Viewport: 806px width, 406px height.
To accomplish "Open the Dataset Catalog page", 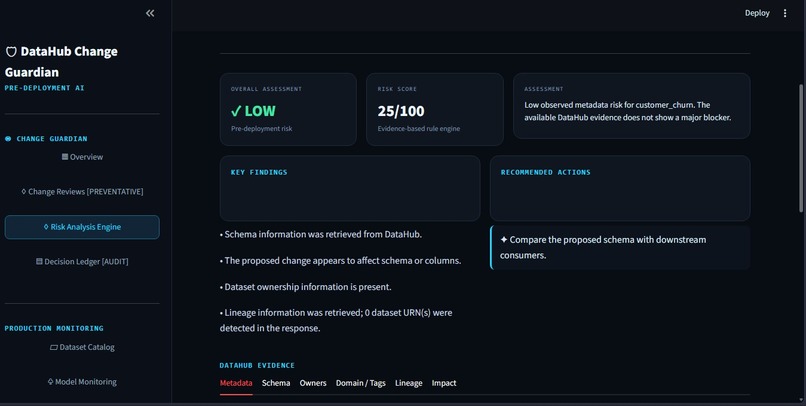I will 82,347.
